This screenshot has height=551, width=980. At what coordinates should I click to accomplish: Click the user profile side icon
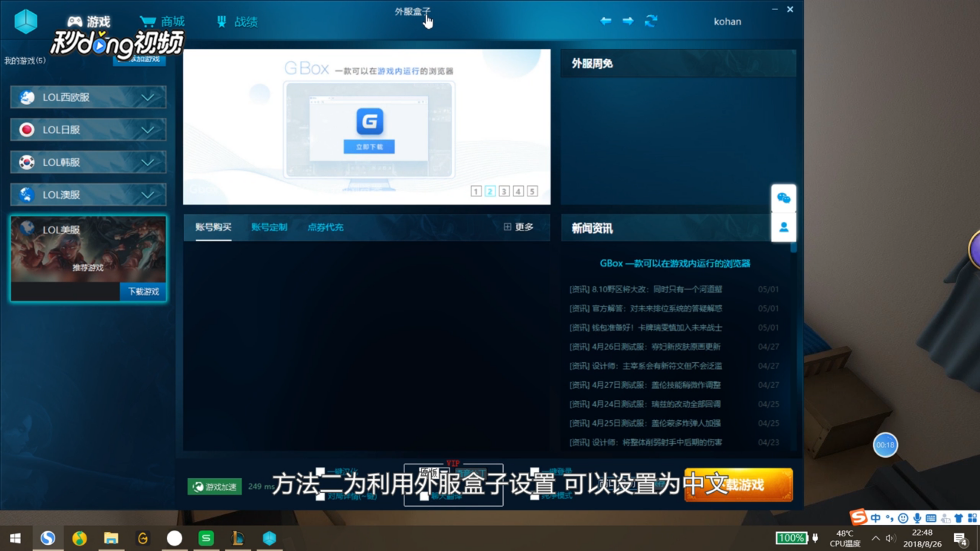(783, 228)
